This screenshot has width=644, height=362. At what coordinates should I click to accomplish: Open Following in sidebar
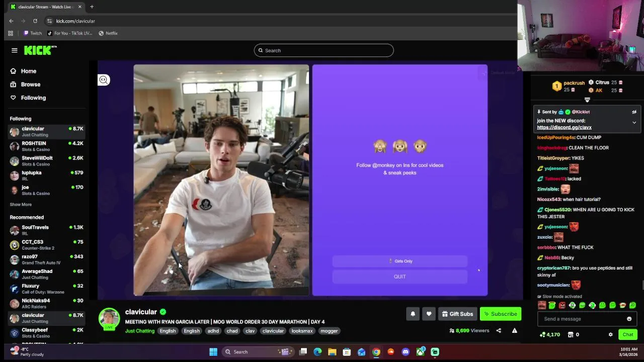(x=28, y=98)
